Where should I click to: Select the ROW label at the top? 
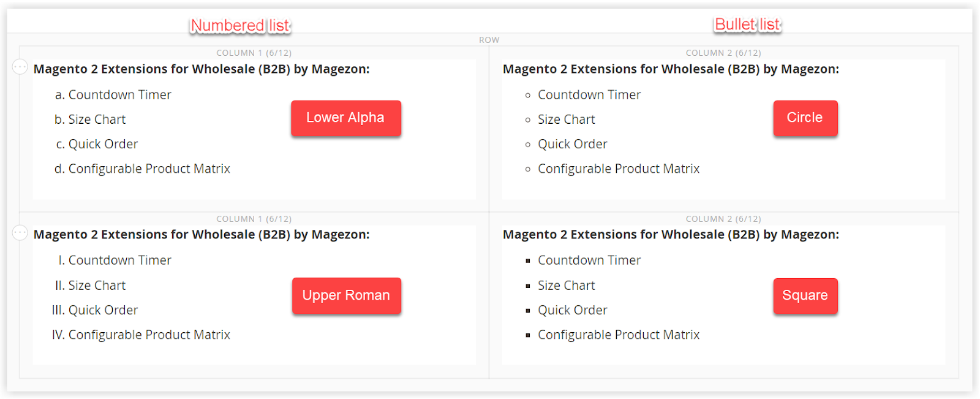[489, 39]
